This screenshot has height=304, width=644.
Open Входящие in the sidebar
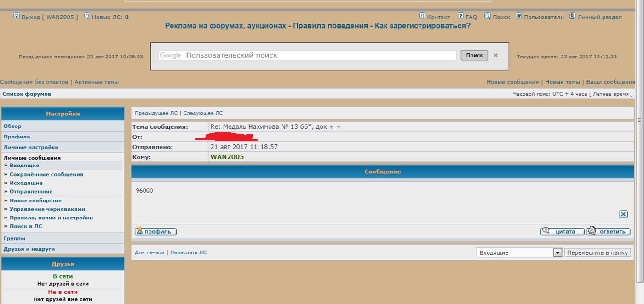(x=24, y=166)
